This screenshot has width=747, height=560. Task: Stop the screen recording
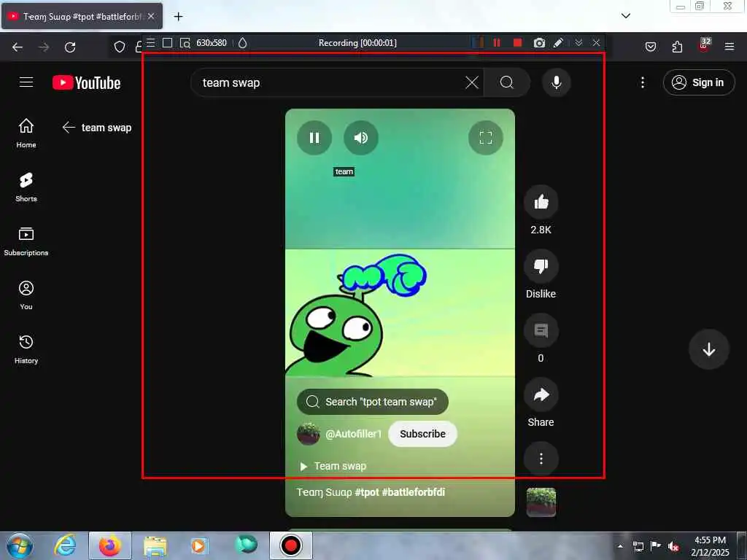point(517,43)
